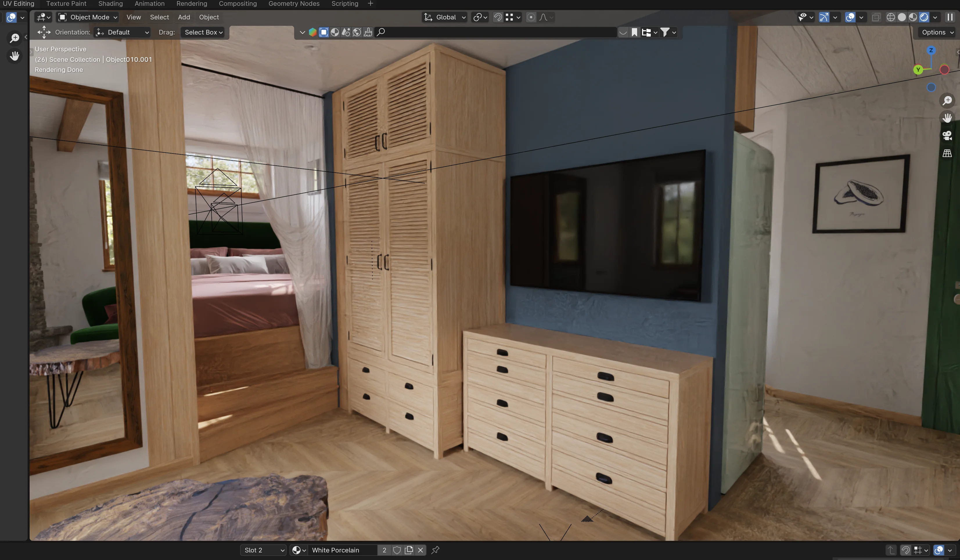
Task: Toggle Show Overlays for the viewport
Action: [850, 17]
